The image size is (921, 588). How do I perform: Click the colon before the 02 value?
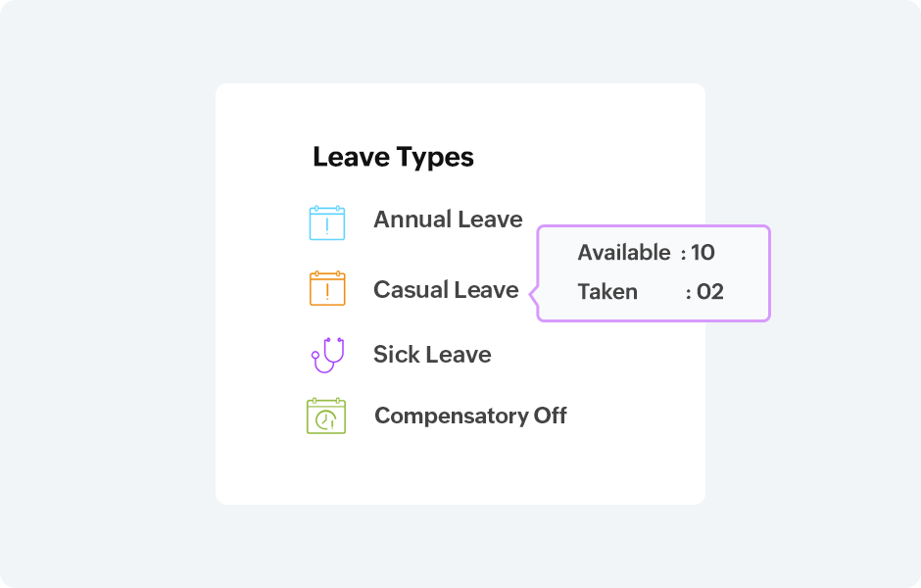point(689,292)
